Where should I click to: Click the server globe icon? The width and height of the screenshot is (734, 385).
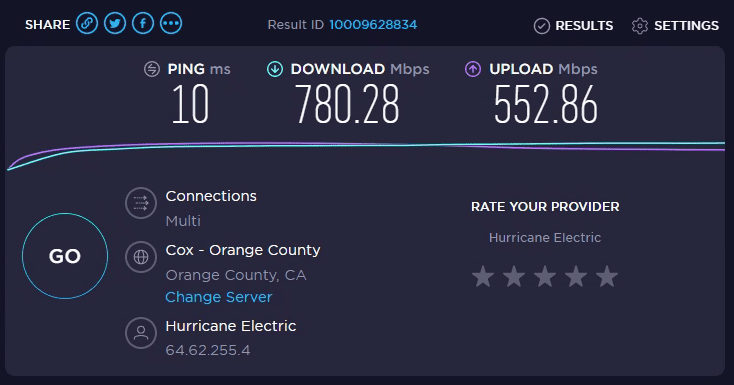pyautogui.click(x=141, y=257)
